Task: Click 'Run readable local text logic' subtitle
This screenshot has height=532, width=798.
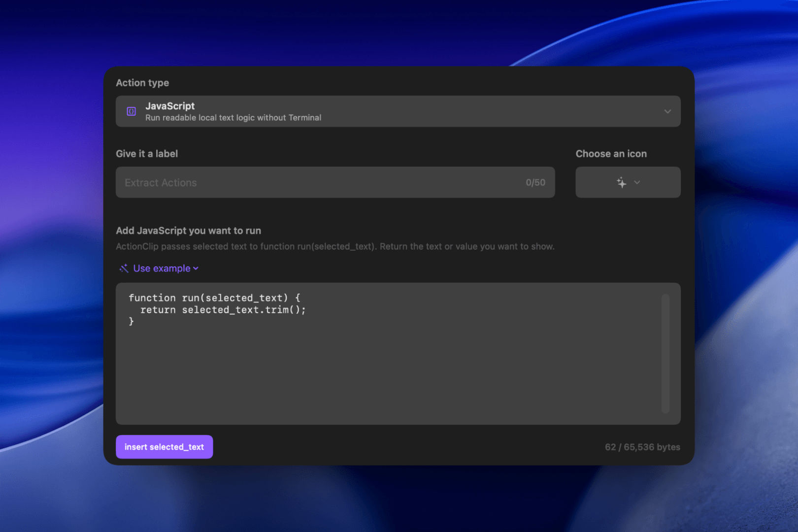Action: click(233, 118)
